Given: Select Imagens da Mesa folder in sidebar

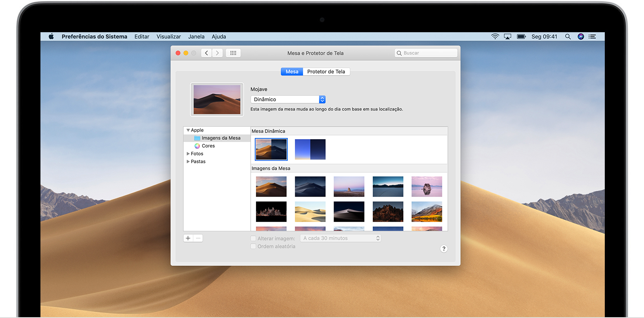Looking at the screenshot, I should [221, 138].
